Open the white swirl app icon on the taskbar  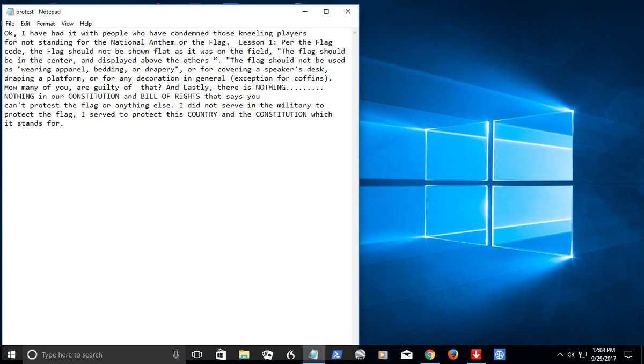290,354
